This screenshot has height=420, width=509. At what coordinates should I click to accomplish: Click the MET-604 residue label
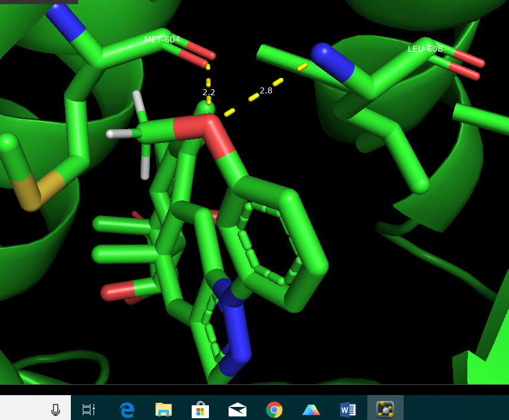[162, 39]
